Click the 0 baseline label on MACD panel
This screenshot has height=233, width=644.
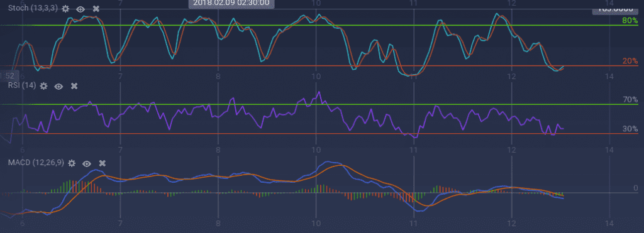(635, 187)
